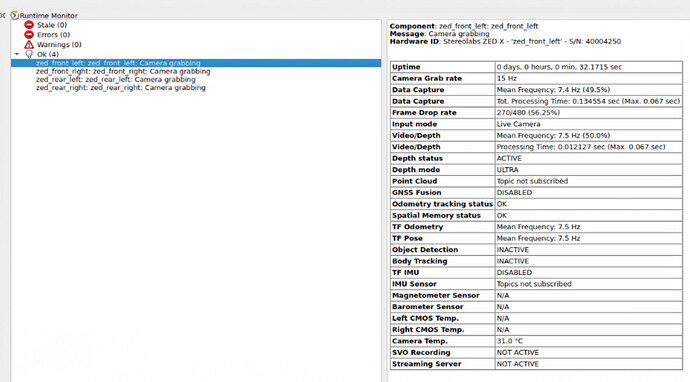Select the Errors (0) category
The image size is (690, 382).
pos(53,35)
